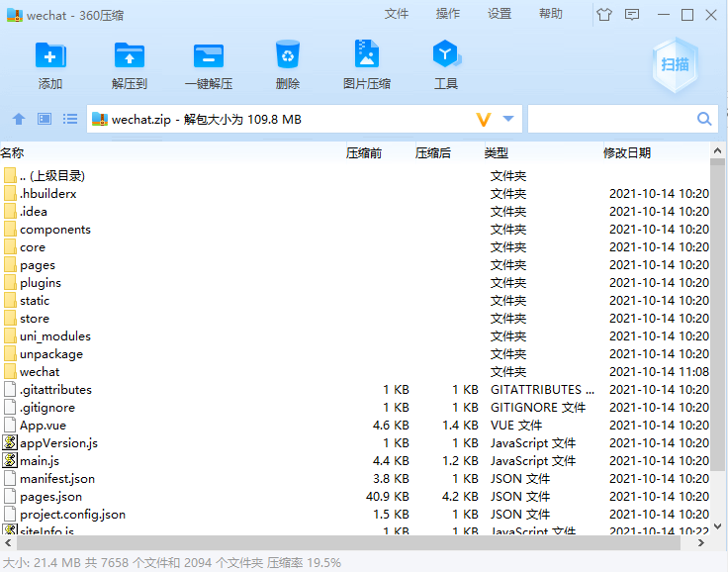This screenshot has height=572, width=728.
Task: Switch to thumbnail view icon
Action: point(45,119)
